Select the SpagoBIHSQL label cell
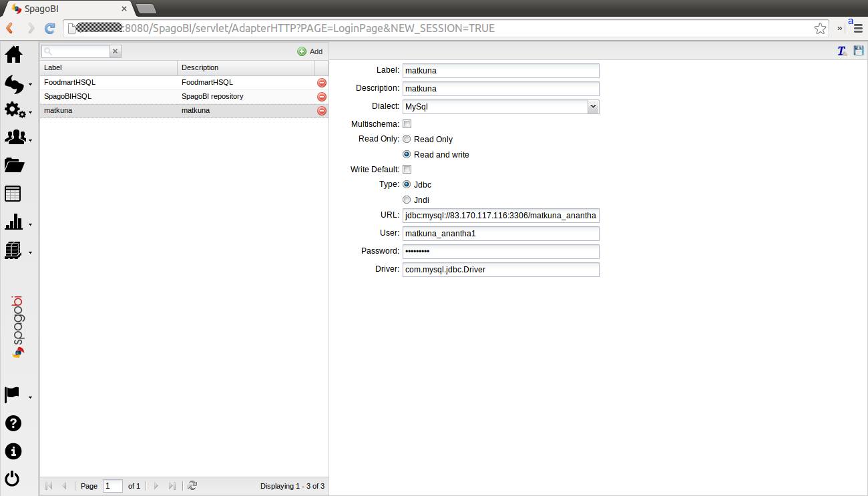This screenshot has height=496, width=868. (109, 97)
